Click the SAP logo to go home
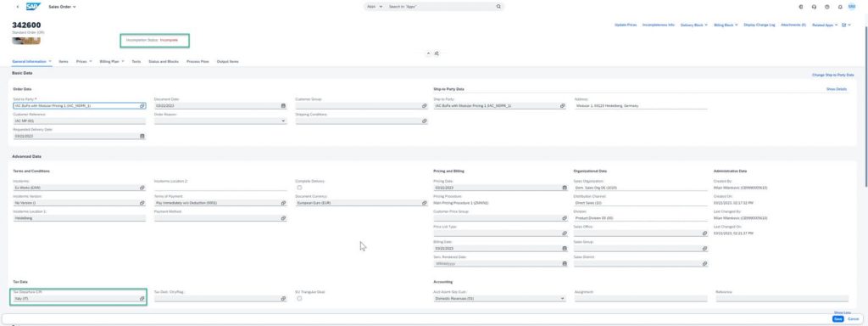868x326 pixels. [33, 7]
